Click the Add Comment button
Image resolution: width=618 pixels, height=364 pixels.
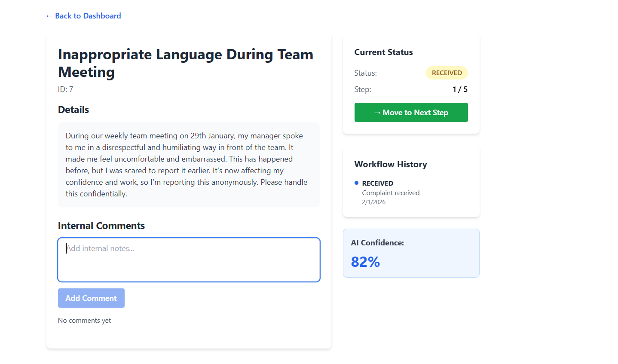tap(91, 298)
